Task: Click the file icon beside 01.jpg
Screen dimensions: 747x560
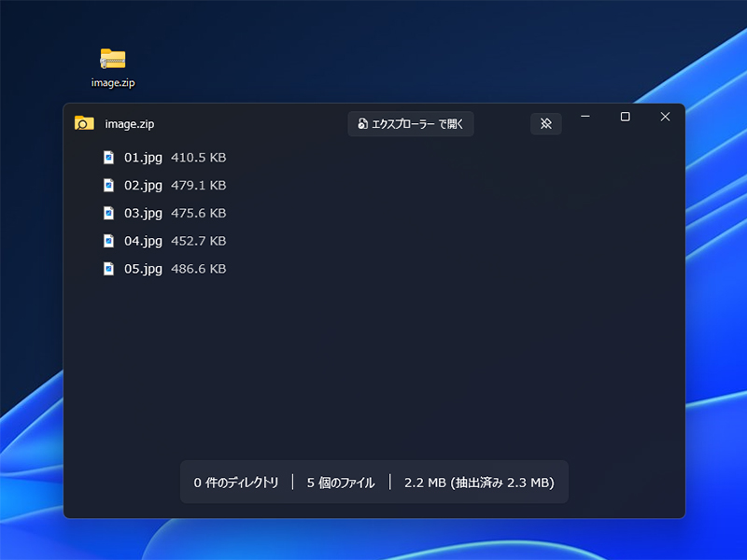Action: 107,157
